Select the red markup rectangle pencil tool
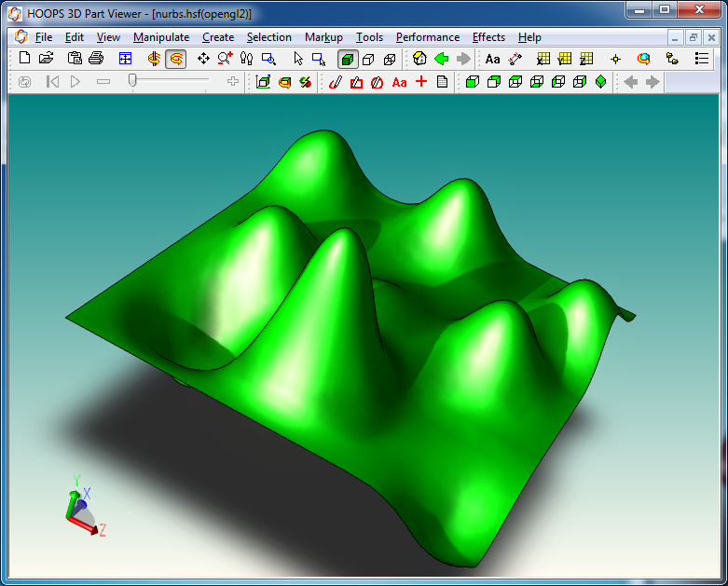 coord(357,83)
